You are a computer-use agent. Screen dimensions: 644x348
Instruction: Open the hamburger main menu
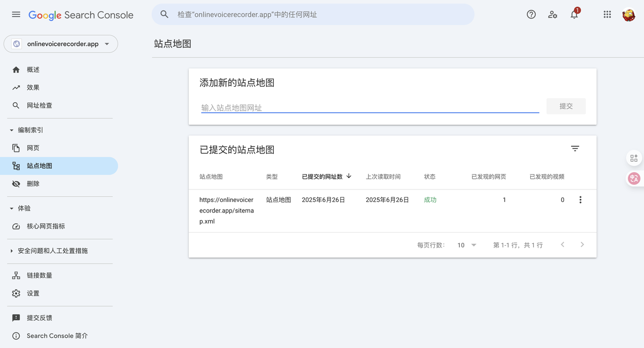point(16,15)
